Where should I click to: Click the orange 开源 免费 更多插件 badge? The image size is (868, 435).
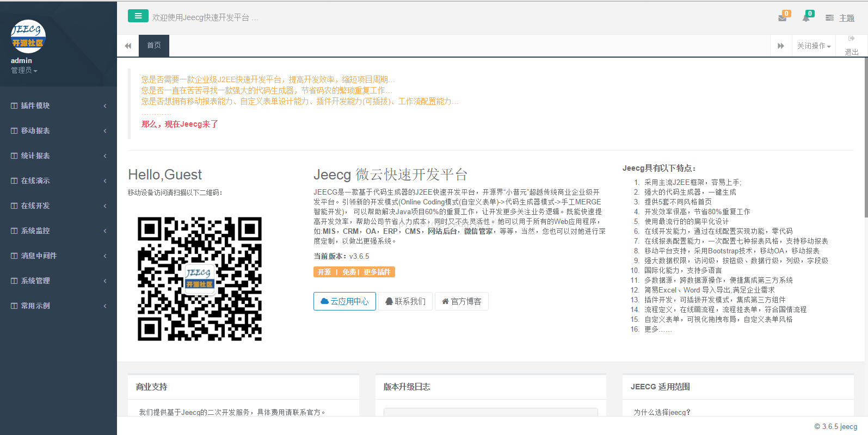point(354,272)
